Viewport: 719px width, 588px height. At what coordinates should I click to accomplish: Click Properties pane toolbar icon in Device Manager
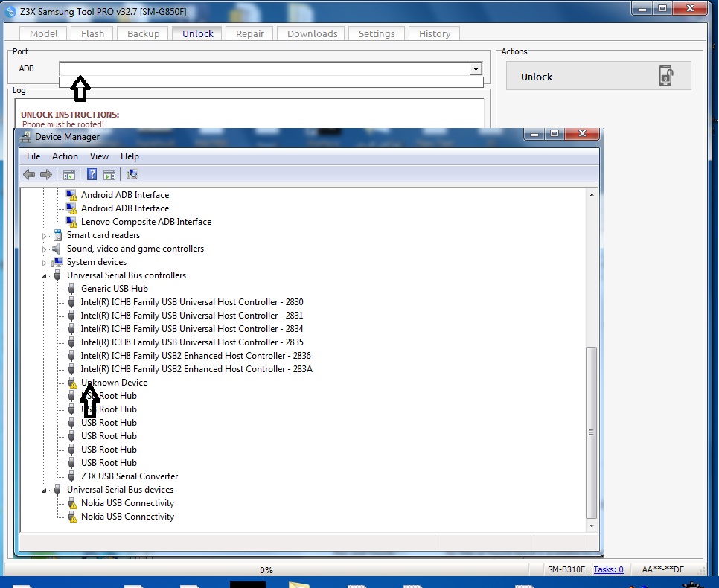[x=109, y=175]
